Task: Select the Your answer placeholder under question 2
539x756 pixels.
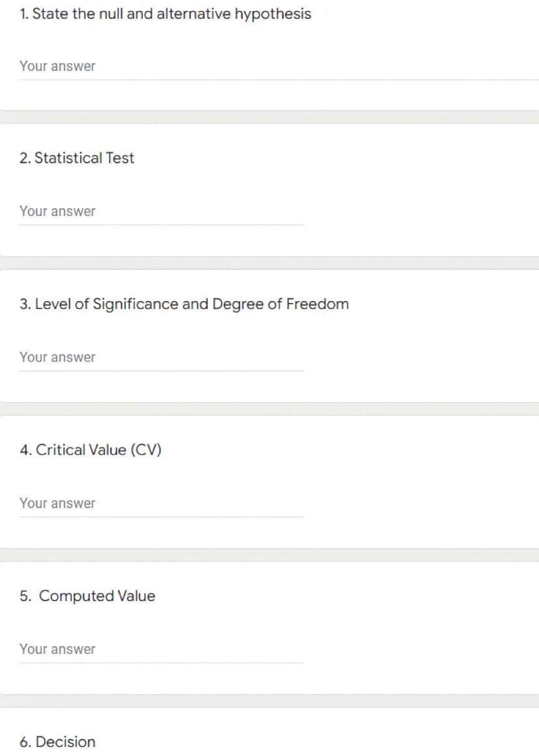Action: coord(57,211)
